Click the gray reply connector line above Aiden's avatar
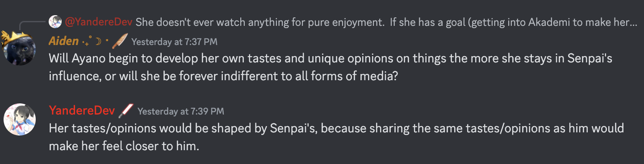644x164 pixels. point(31,25)
